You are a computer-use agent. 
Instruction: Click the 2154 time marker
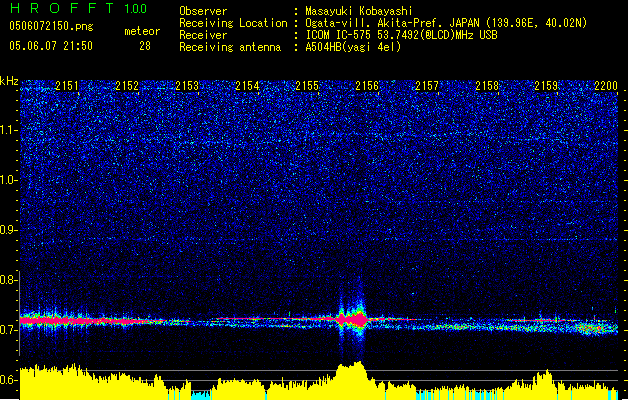[x=247, y=86]
